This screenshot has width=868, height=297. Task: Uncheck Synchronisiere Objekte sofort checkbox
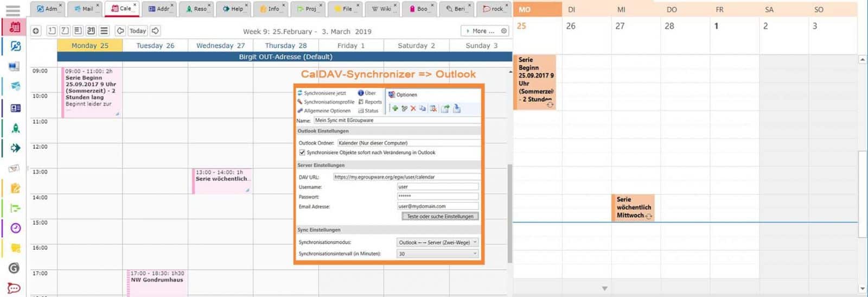coord(302,153)
